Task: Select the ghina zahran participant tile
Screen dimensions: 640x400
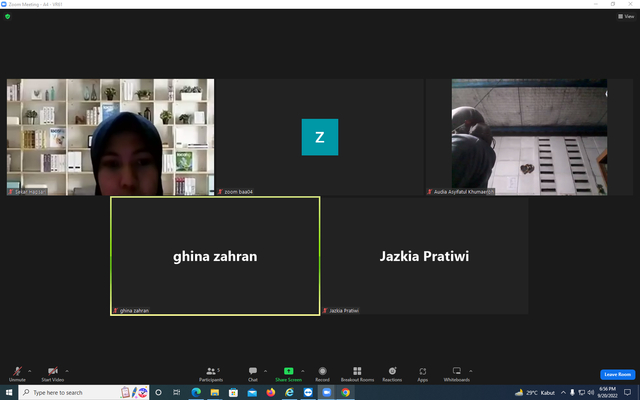Action: (x=215, y=256)
